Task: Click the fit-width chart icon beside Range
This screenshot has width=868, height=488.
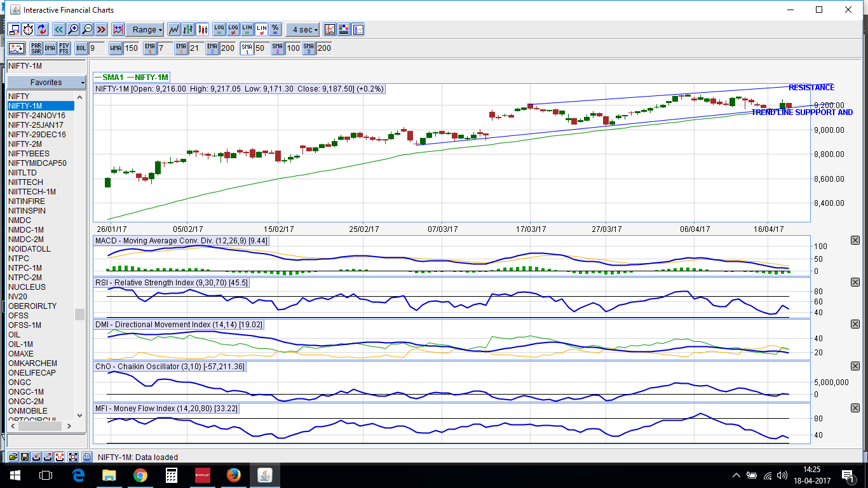Action: (118, 29)
